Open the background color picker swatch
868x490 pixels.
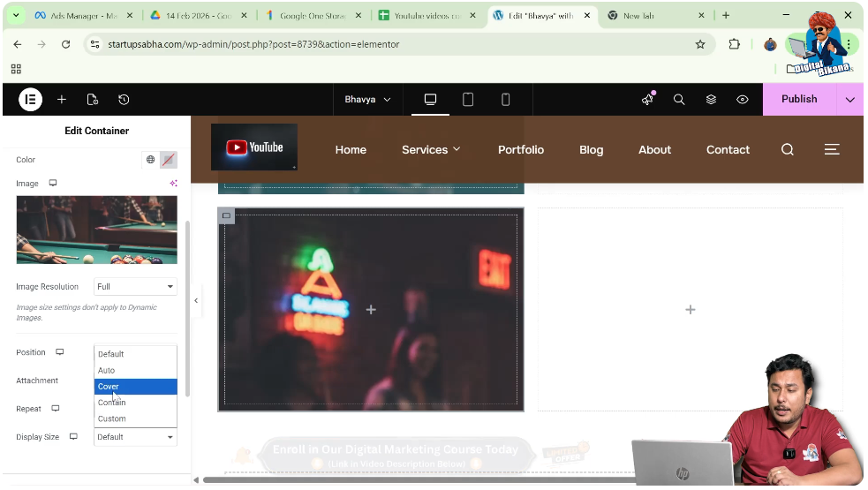tap(169, 160)
